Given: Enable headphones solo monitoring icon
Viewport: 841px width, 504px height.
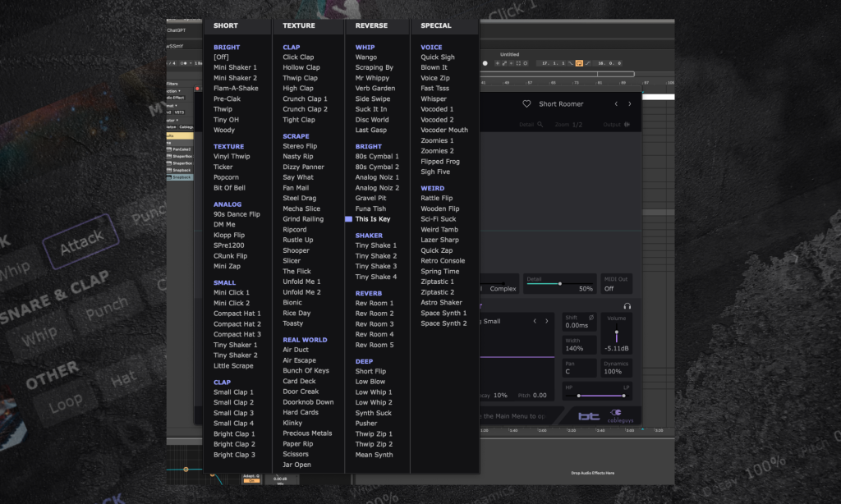Looking at the screenshot, I should pyautogui.click(x=627, y=306).
